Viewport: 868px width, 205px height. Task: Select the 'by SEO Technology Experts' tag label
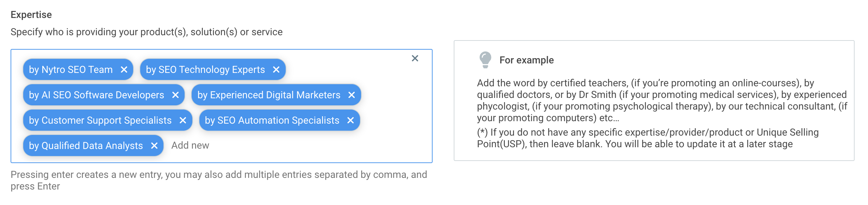tap(205, 70)
